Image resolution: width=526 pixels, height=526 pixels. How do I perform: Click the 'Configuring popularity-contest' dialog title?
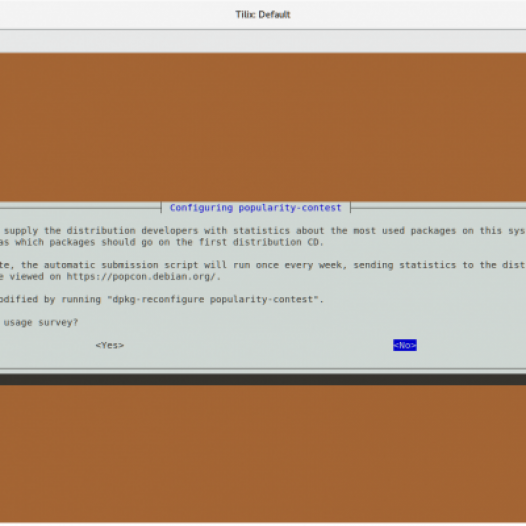256,208
